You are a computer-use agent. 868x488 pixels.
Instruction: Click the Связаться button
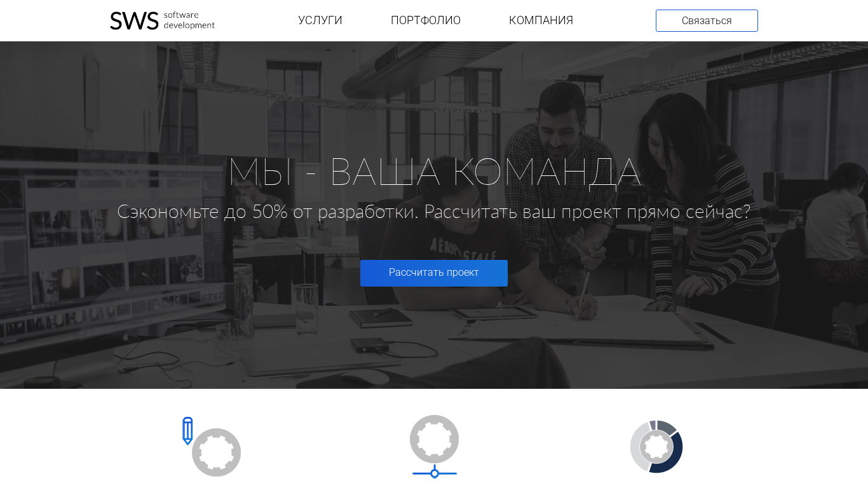(x=707, y=20)
